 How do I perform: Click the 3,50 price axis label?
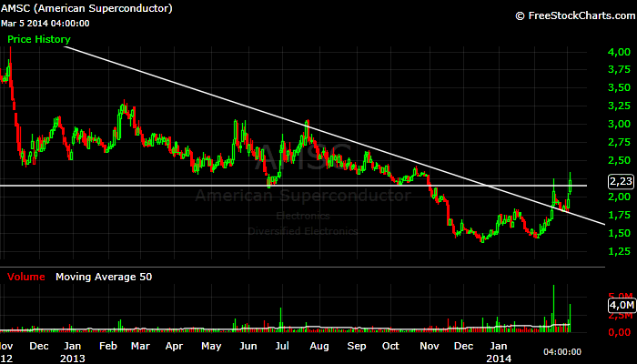[619, 87]
